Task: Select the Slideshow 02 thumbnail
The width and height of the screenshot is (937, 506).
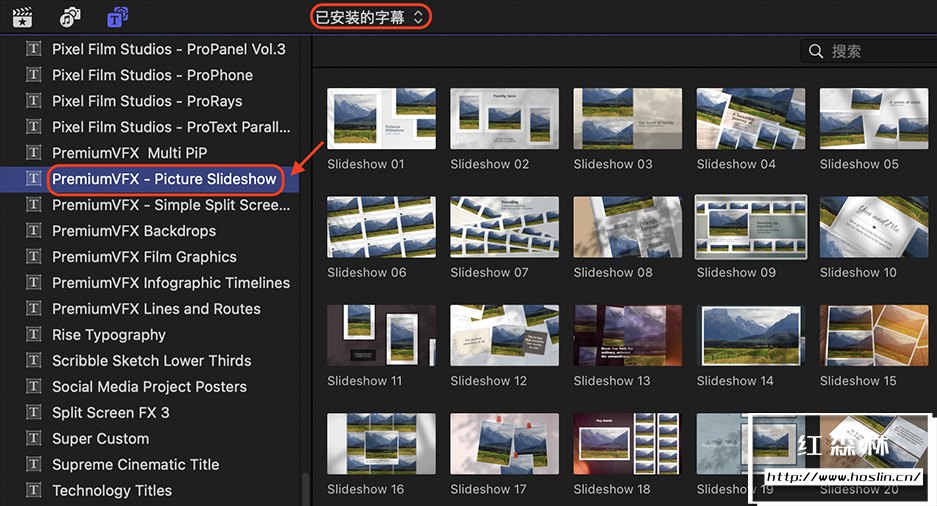Action: point(504,118)
